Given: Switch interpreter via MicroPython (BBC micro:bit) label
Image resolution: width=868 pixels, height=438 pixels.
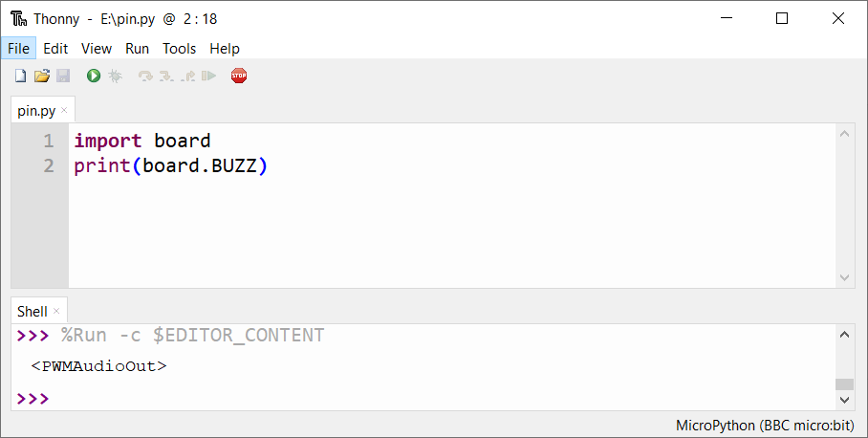Looking at the screenshot, I should click(765, 426).
